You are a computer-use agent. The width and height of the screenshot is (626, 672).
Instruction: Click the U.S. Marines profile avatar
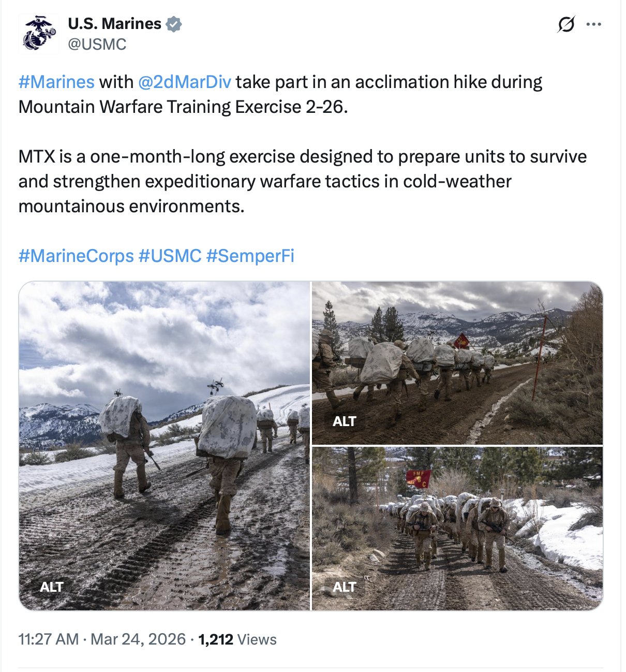39,34
